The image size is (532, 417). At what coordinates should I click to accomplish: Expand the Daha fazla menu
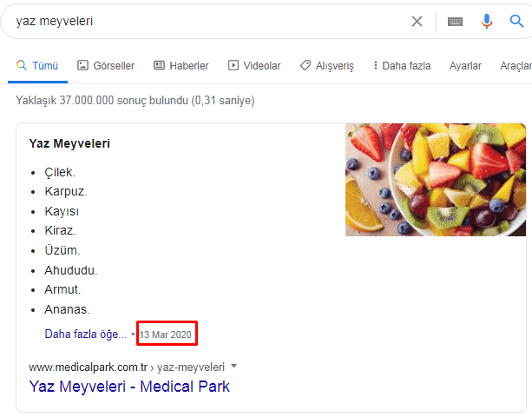coord(401,65)
